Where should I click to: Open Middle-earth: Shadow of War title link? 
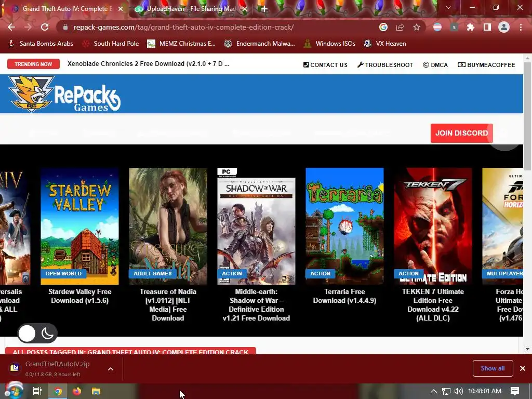(256, 304)
